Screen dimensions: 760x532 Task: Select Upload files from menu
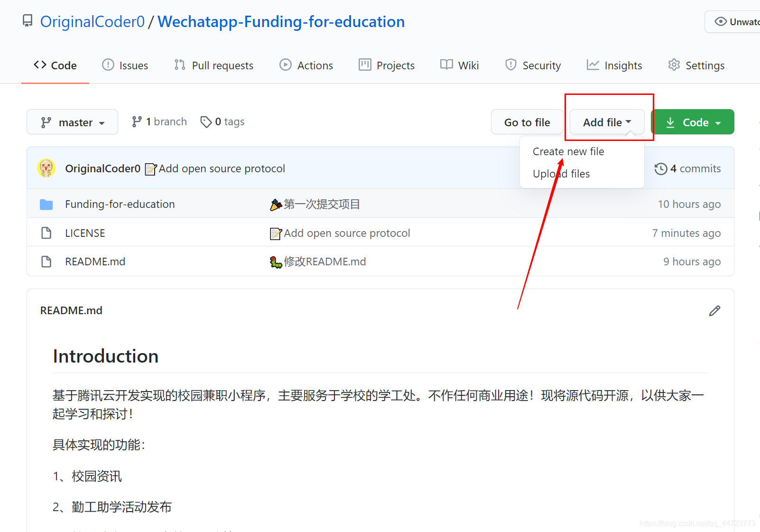coord(561,174)
